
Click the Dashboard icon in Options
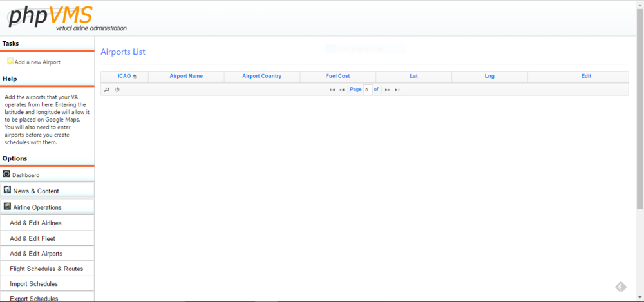pyautogui.click(x=6, y=174)
